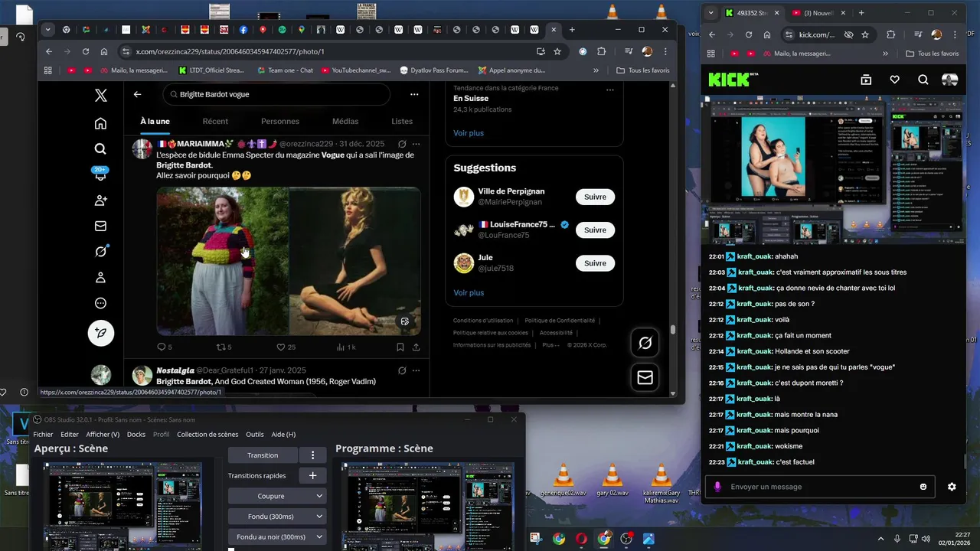
Task: Open Tous les favoris folder in x.com window
Action: point(643,70)
